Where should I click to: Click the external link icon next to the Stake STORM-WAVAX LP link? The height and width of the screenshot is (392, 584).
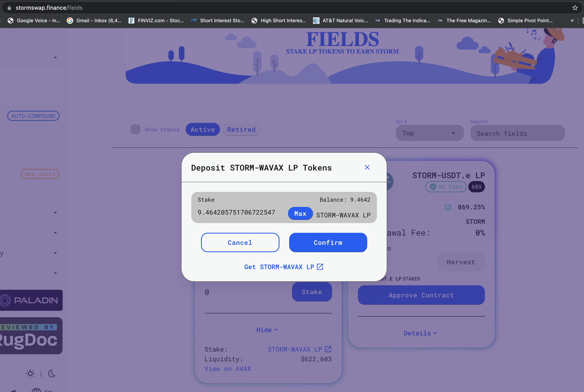click(x=328, y=349)
